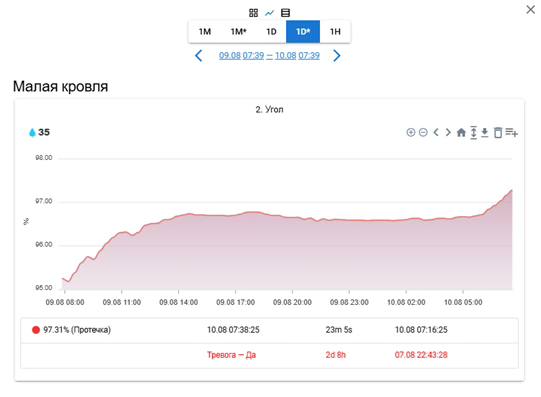Go to the next date range

point(337,56)
